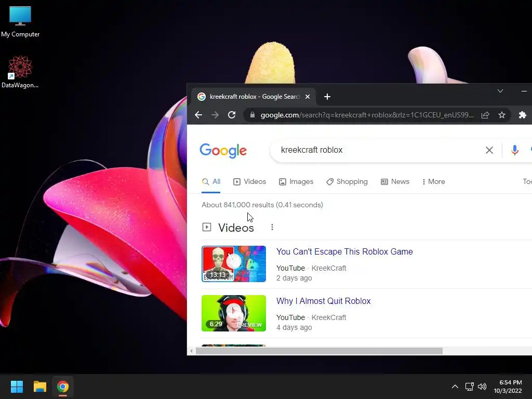532x399 pixels.
Task: Click the forward navigation arrow
Action: [215, 115]
